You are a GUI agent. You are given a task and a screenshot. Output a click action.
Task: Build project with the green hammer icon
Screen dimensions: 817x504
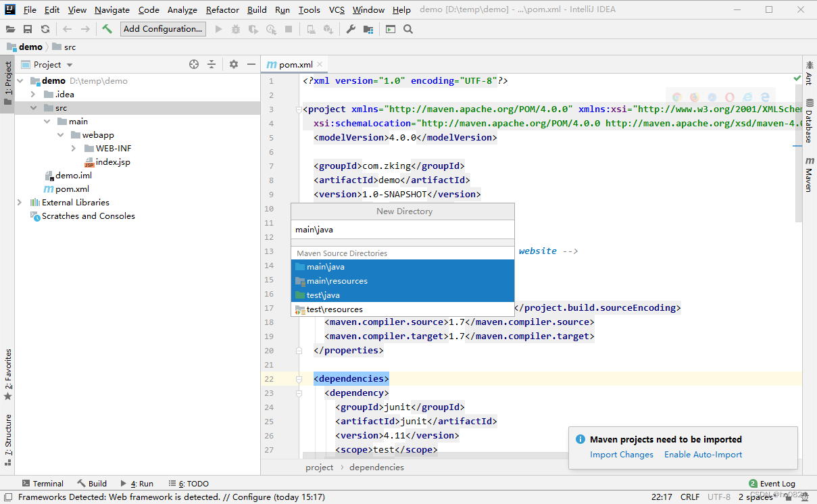[107, 29]
